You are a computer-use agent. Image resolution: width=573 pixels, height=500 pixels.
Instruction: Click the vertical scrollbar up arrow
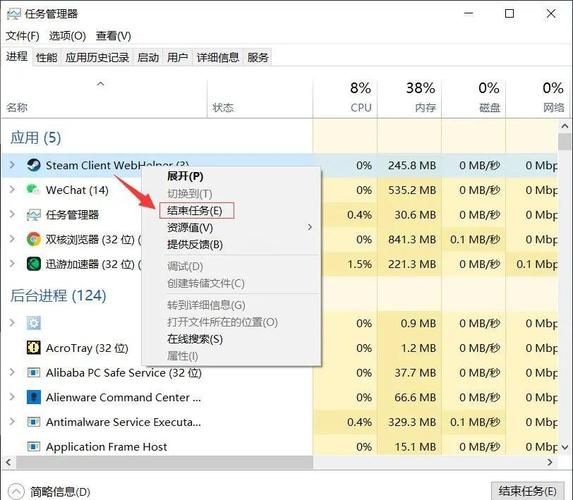(565, 126)
